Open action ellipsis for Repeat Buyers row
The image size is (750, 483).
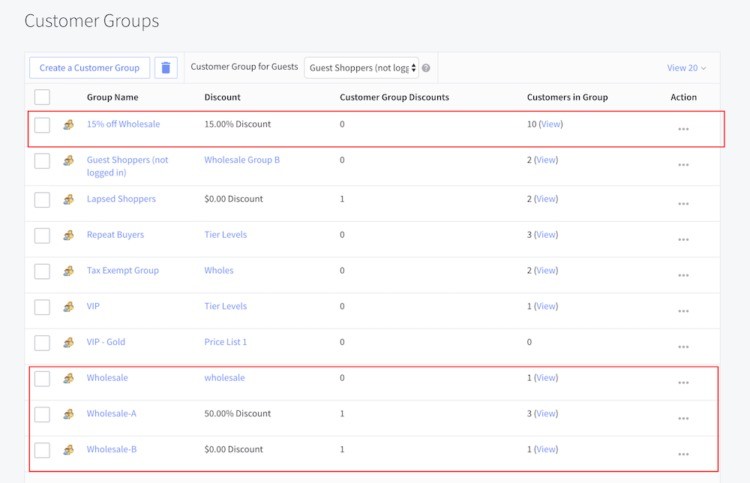coord(683,240)
